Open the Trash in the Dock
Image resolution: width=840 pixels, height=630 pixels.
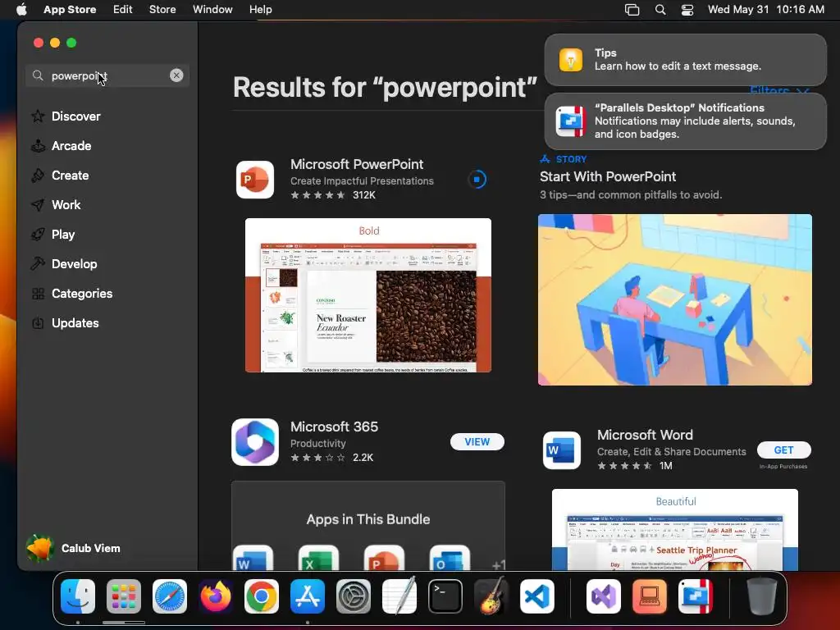click(762, 596)
